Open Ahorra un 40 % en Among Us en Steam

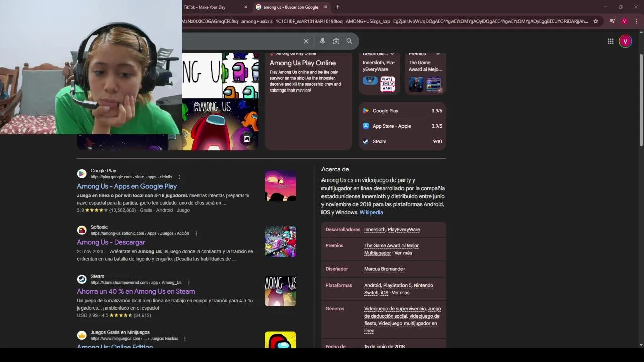[x=136, y=291]
